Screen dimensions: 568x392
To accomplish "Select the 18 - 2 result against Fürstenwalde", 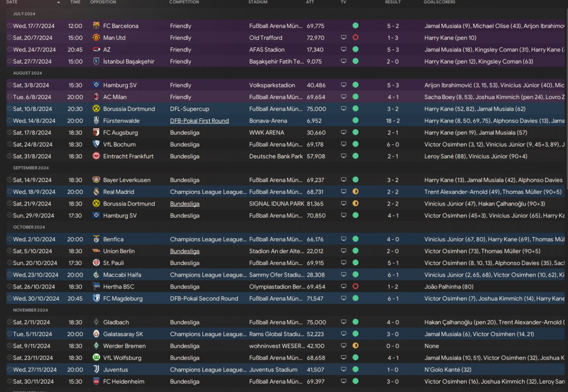I will click(393, 121).
